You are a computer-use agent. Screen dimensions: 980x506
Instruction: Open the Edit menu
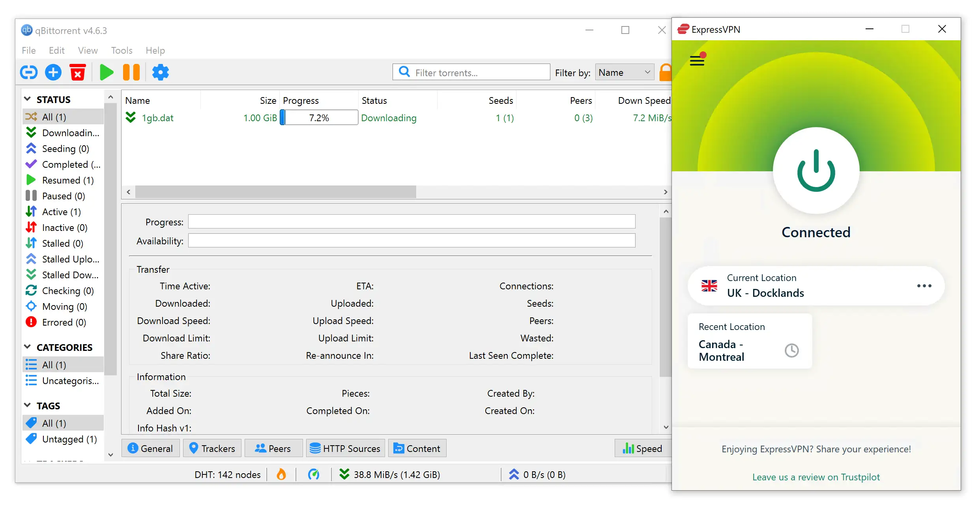click(56, 50)
